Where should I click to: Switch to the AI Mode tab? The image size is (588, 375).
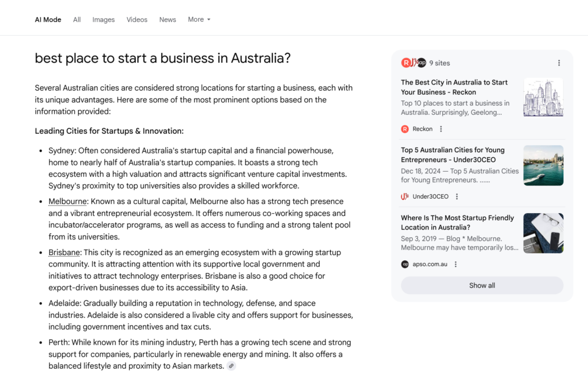[48, 20]
